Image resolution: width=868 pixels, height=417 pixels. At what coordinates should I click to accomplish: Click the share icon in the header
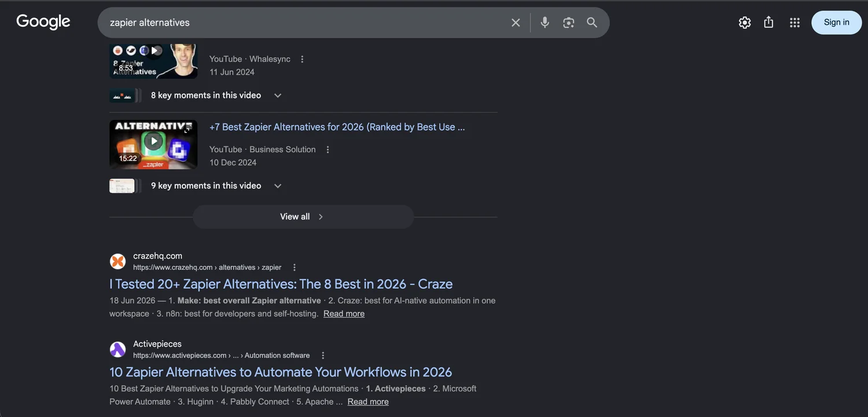pyautogui.click(x=768, y=23)
